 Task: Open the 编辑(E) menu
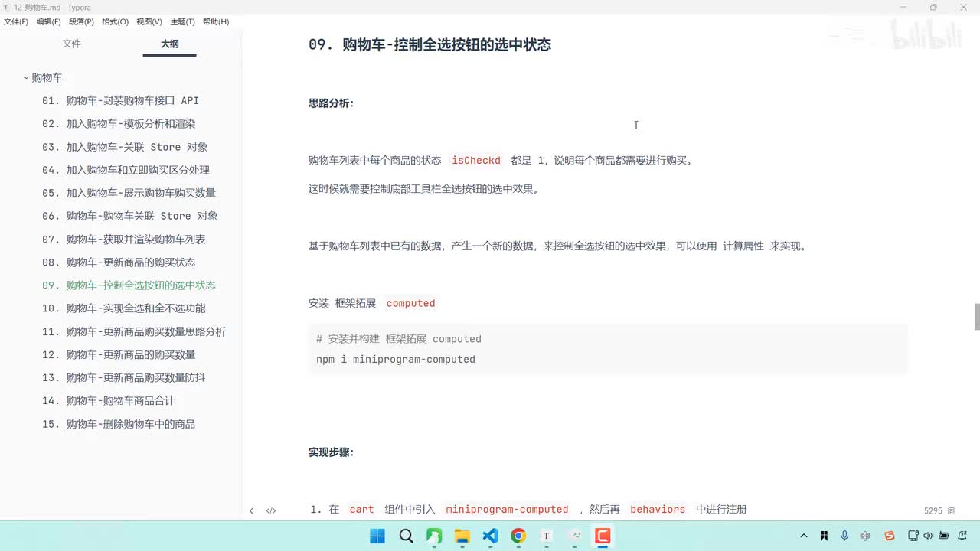[x=48, y=21]
